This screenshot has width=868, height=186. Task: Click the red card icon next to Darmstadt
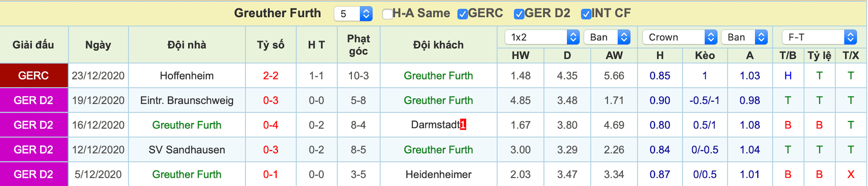click(x=463, y=124)
